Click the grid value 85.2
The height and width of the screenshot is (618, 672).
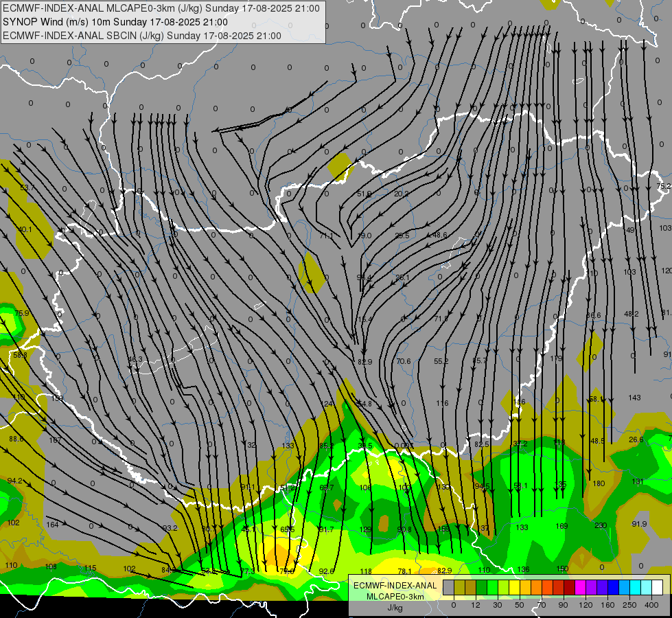(326, 446)
